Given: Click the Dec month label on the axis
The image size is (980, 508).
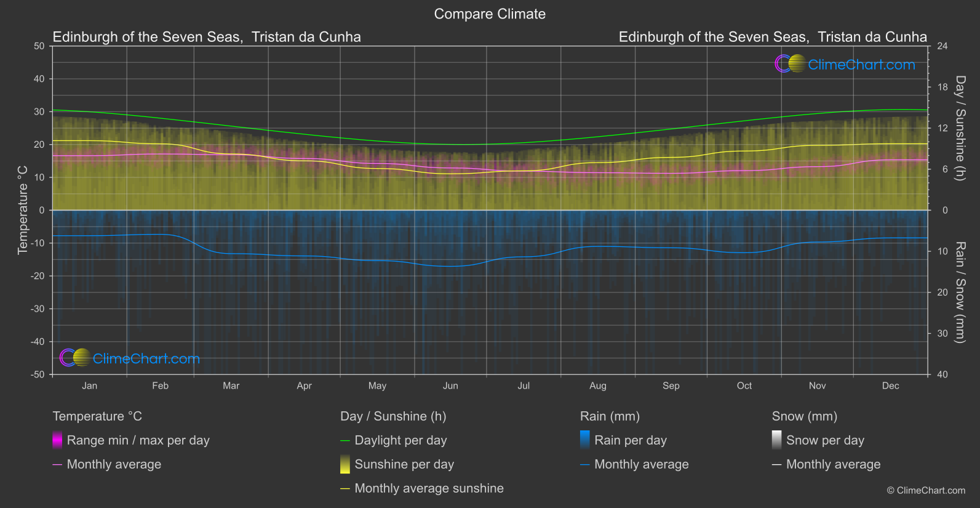Looking at the screenshot, I should pyautogui.click(x=891, y=385).
